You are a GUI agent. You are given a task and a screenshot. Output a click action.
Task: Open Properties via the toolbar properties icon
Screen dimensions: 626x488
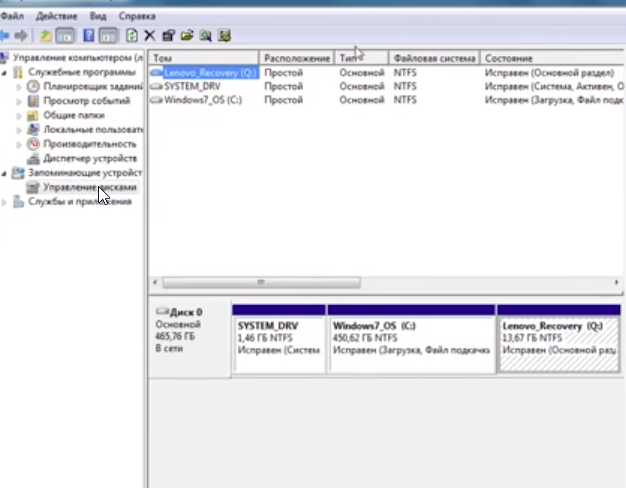(x=168, y=36)
